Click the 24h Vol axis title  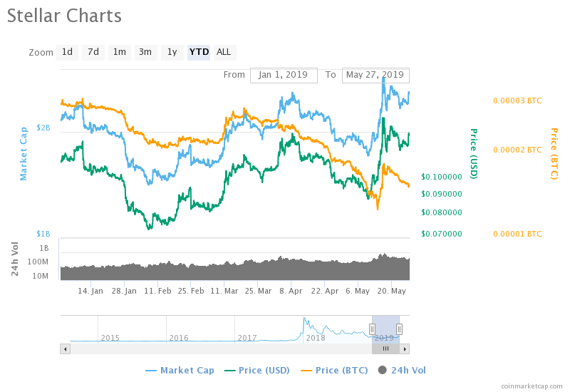tap(14, 259)
